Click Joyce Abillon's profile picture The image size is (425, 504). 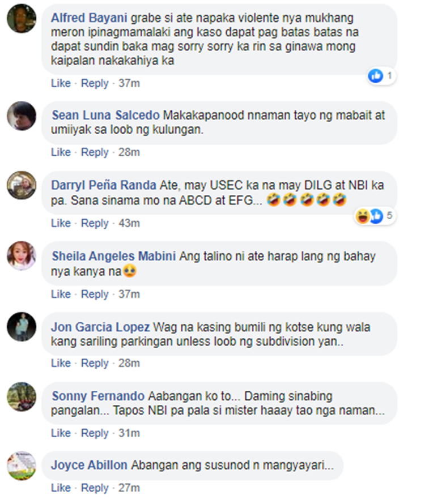(22, 465)
